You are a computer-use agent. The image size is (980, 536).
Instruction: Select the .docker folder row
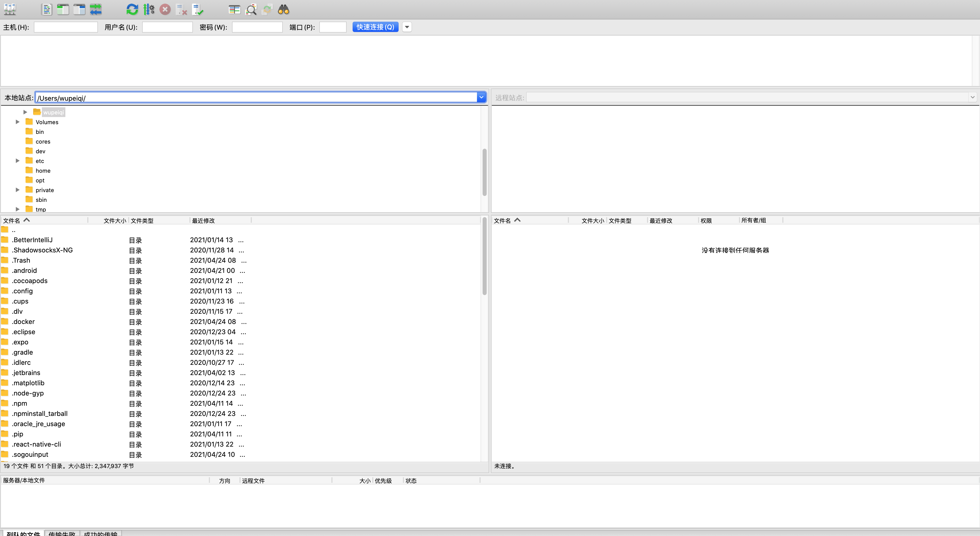241,322
